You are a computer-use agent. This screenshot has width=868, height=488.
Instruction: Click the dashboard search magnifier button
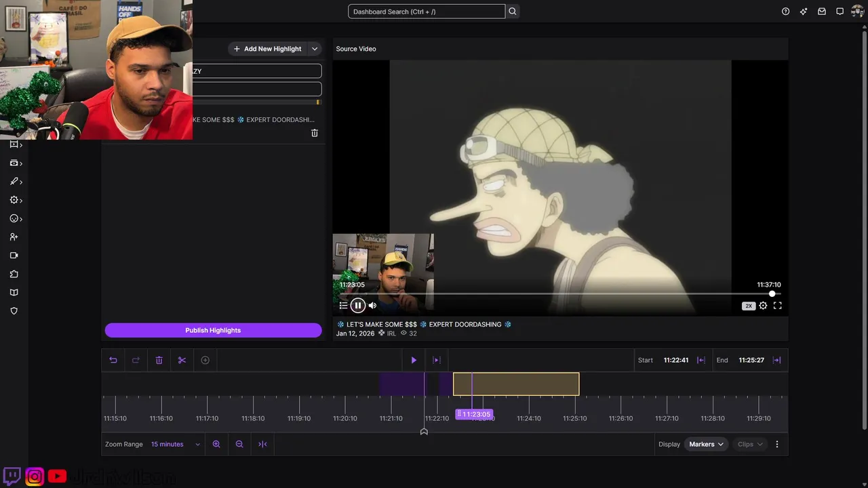click(513, 12)
